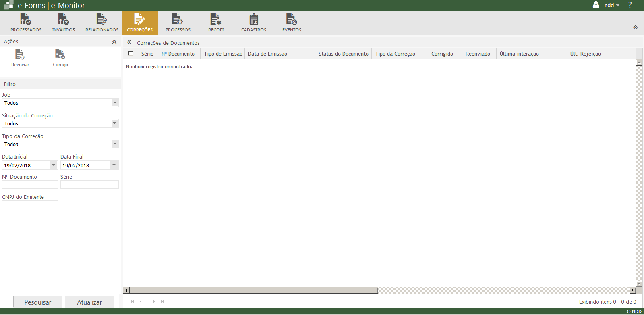The width and height of the screenshot is (644, 315).
Task: Click the horizontal scrollbar thumb
Action: coord(254,290)
